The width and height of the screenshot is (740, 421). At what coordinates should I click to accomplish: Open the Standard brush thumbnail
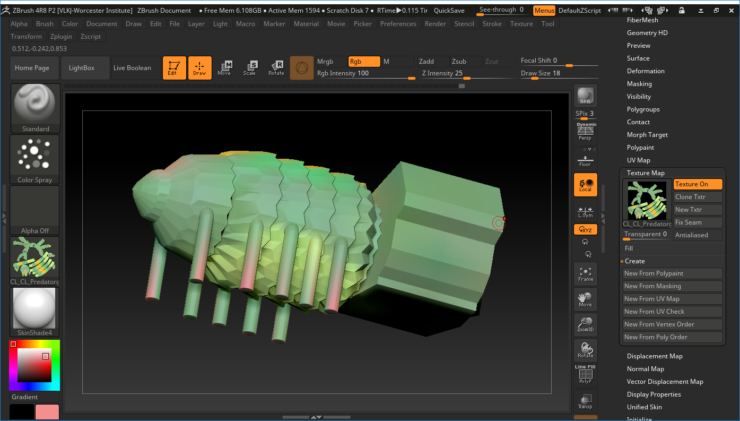coord(35,105)
